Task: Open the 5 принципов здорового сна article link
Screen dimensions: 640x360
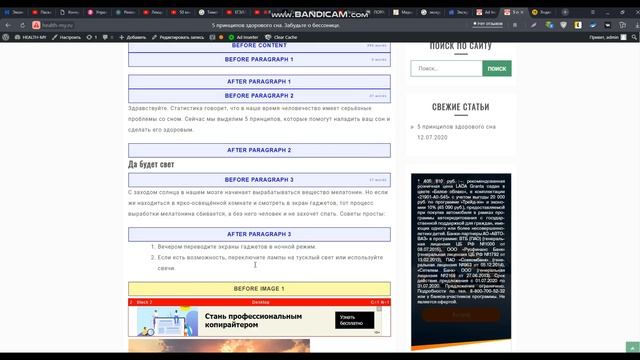Action: 456,127
